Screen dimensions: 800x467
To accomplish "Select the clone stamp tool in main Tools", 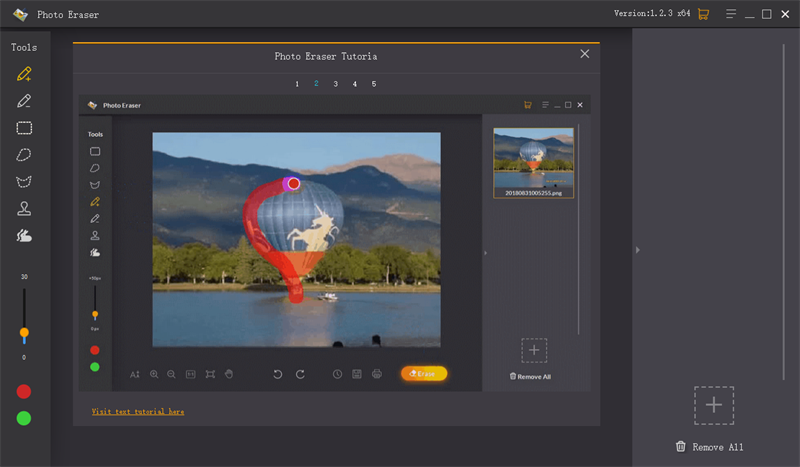I will pos(24,208).
